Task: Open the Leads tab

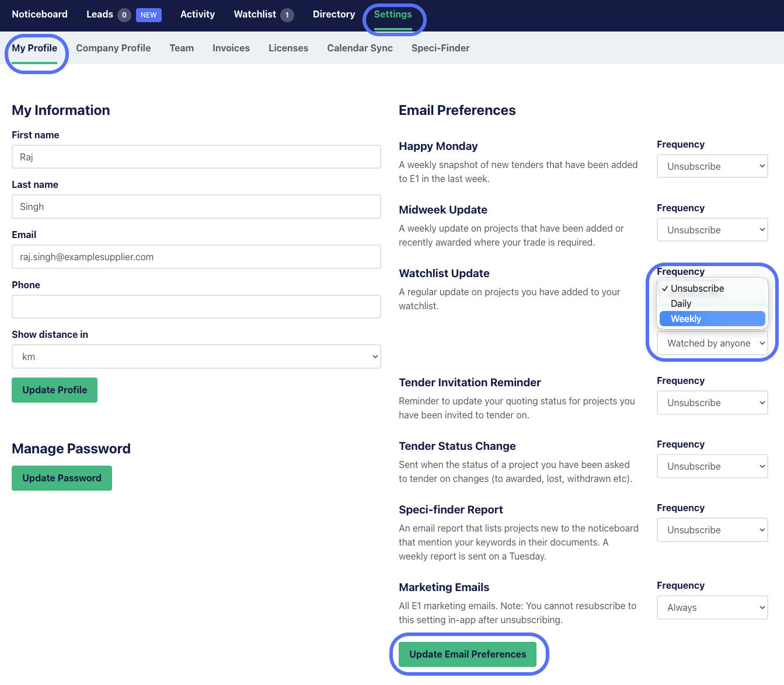Action: tap(100, 15)
